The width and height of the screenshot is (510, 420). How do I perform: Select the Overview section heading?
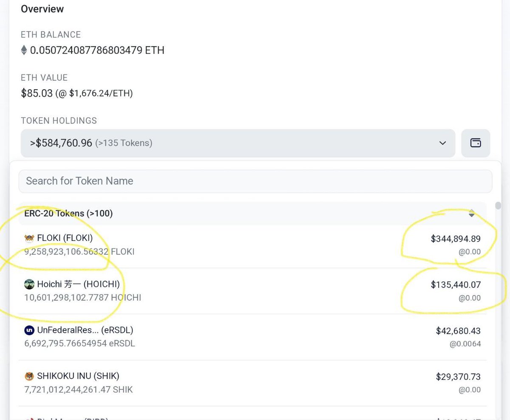click(x=42, y=9)
